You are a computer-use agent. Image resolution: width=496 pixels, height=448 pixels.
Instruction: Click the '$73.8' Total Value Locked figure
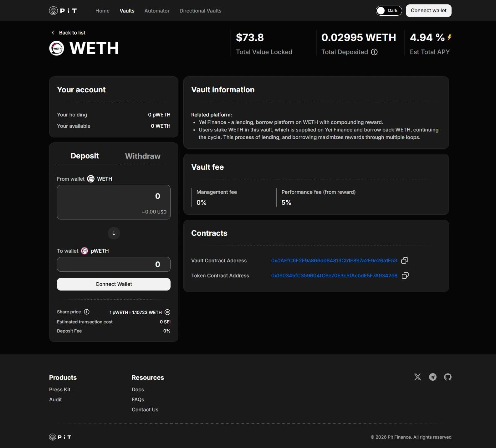coord(250,38)
